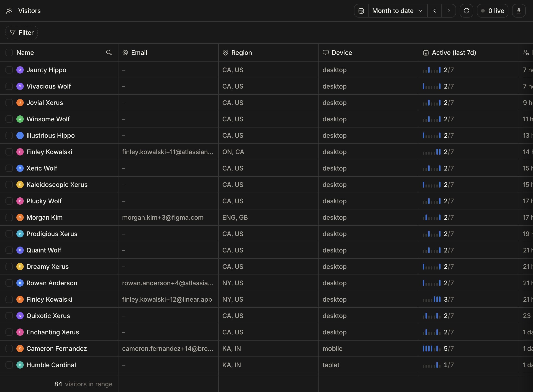This screenshot has width=533, height=392.
Task: Click Jaunty Hippo's avatar
Action: [20, 70]
